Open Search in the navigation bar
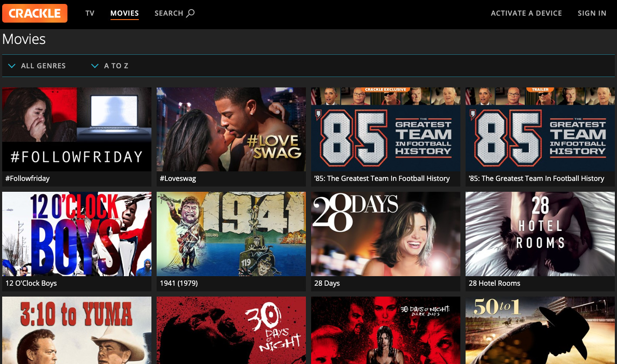This screenshot has width=617, height=364. click(174, 13)
